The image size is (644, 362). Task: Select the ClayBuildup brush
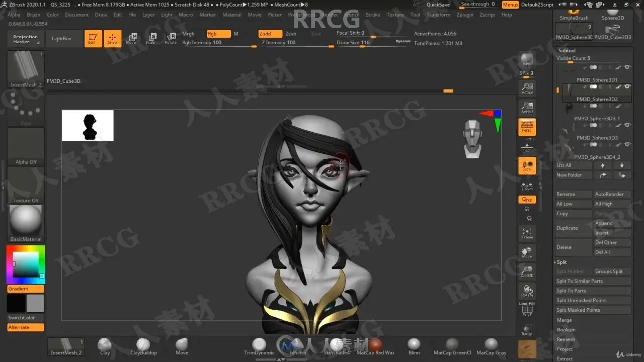click(x=143, y=346)
